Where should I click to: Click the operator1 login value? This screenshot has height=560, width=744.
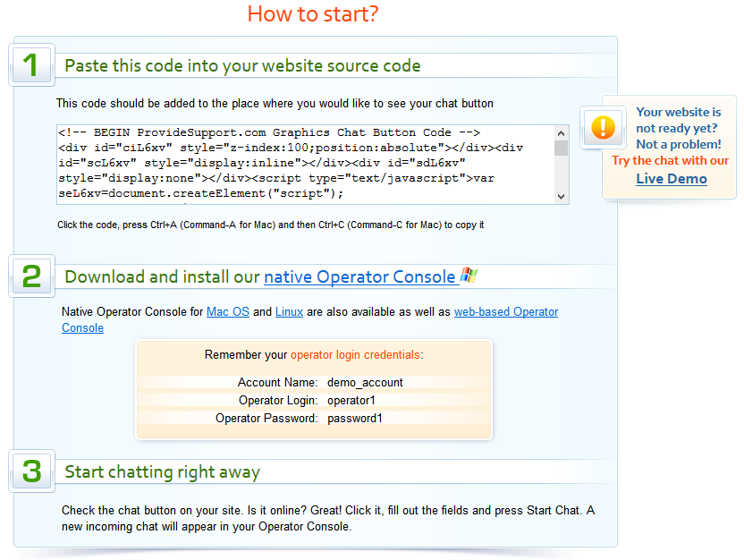[351, 401]
